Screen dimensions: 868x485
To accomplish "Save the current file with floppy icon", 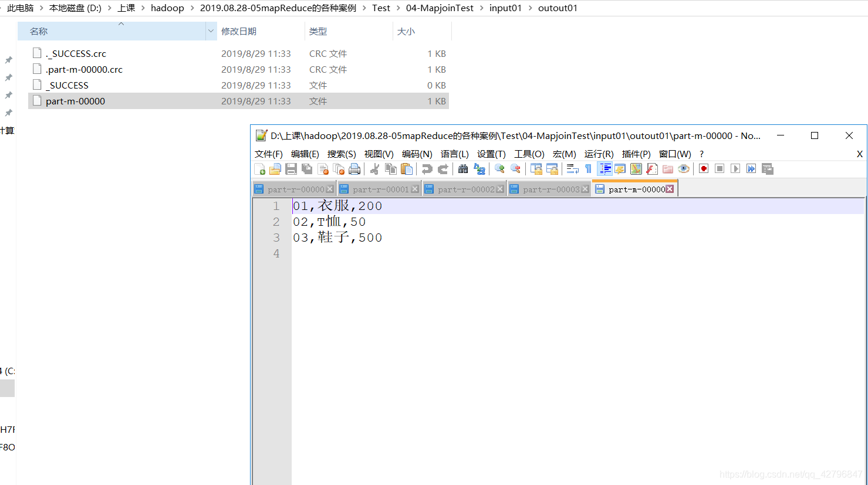I will (x=291, y=169).
